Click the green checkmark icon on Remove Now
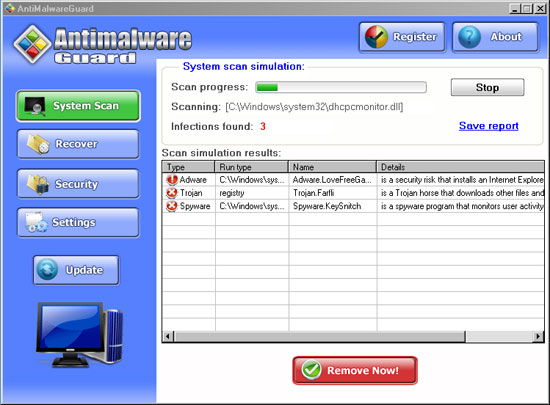The image size is (550, 405). click(311, 370)
